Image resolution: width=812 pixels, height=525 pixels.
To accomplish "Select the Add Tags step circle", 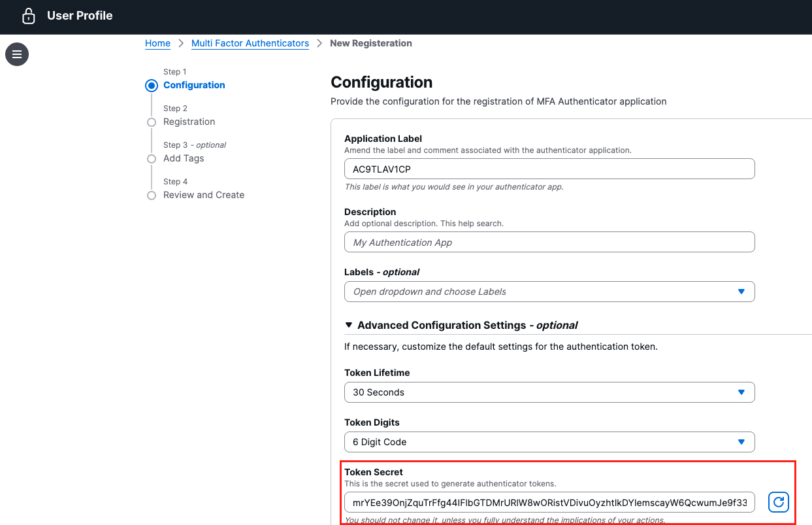I will coord(152,159).
